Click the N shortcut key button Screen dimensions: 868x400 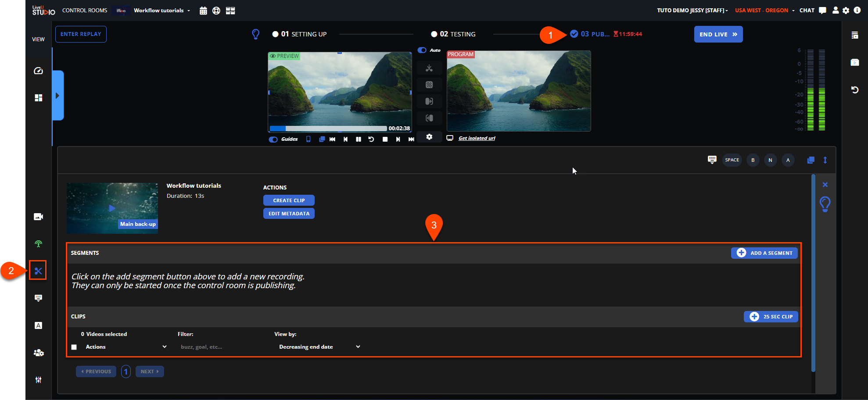pos(770,160)
